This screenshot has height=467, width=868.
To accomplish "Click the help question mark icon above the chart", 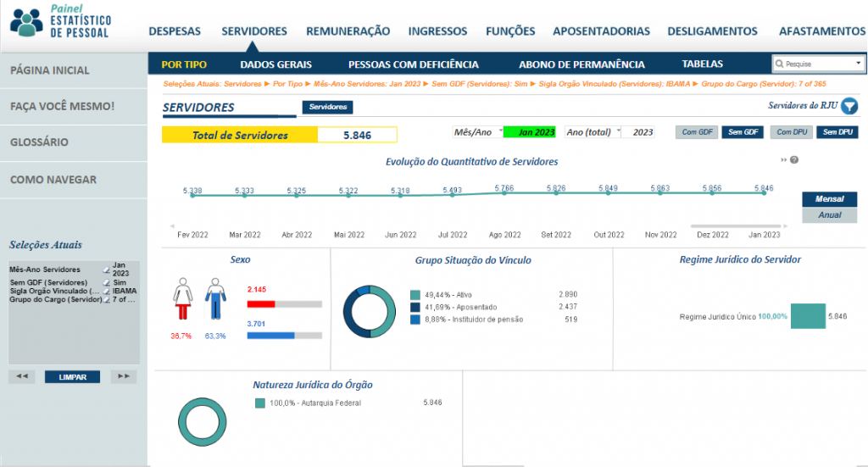I will point(794,160).
